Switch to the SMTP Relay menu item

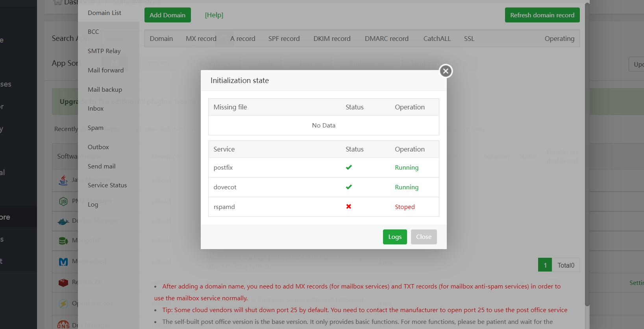point(104,51)
